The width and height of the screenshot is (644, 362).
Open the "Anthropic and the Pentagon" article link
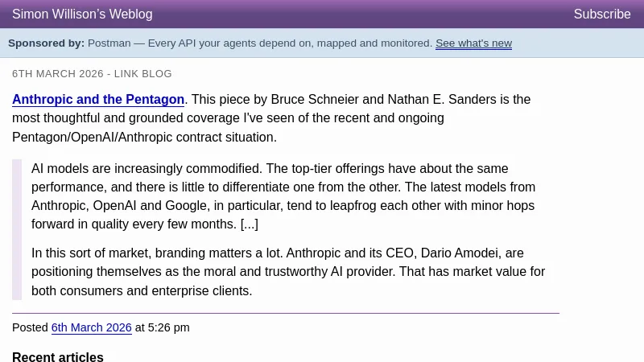tap(98, 100)
